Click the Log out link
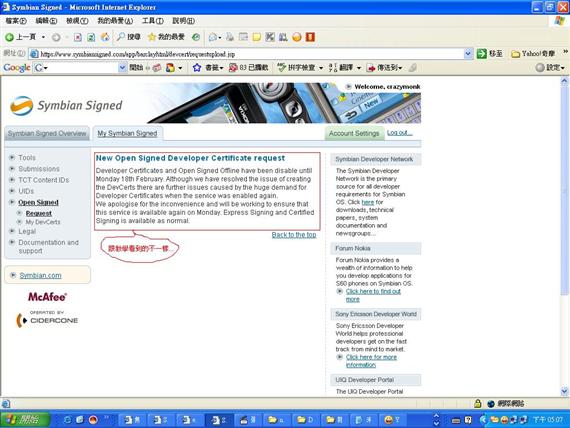Image resolution: width=570 pixels, height=428 pixels. 400,133
